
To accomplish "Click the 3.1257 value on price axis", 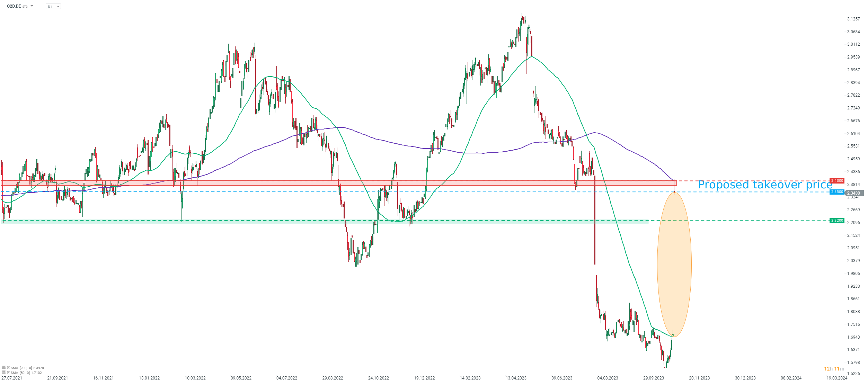I will [853, 19].
